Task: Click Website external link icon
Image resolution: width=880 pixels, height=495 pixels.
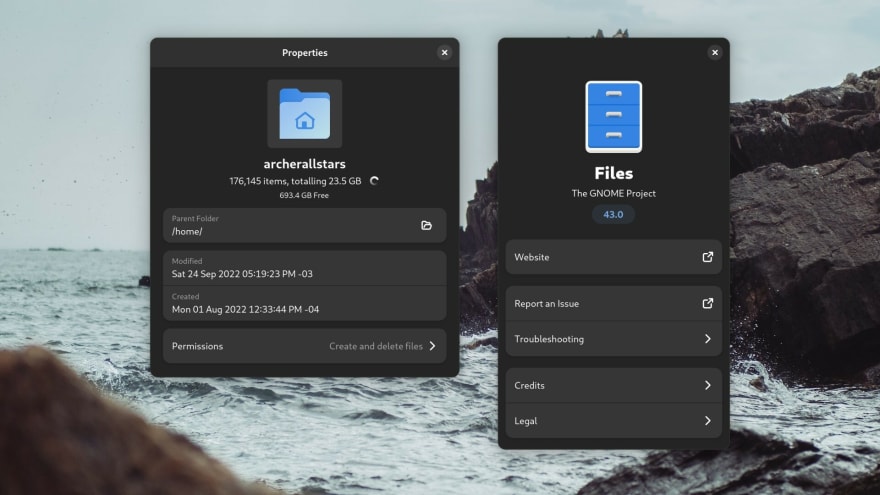Action: (x=708, y=257)
